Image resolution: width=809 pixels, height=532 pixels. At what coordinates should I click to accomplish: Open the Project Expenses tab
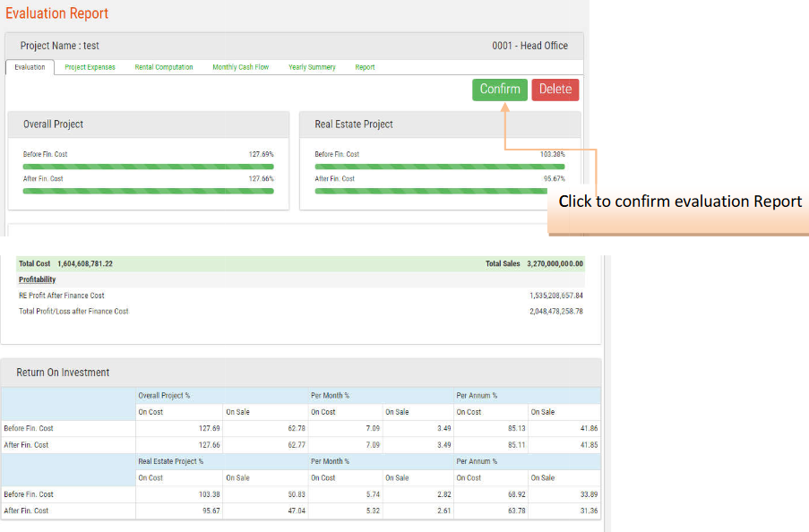click(x=90, y=67)
